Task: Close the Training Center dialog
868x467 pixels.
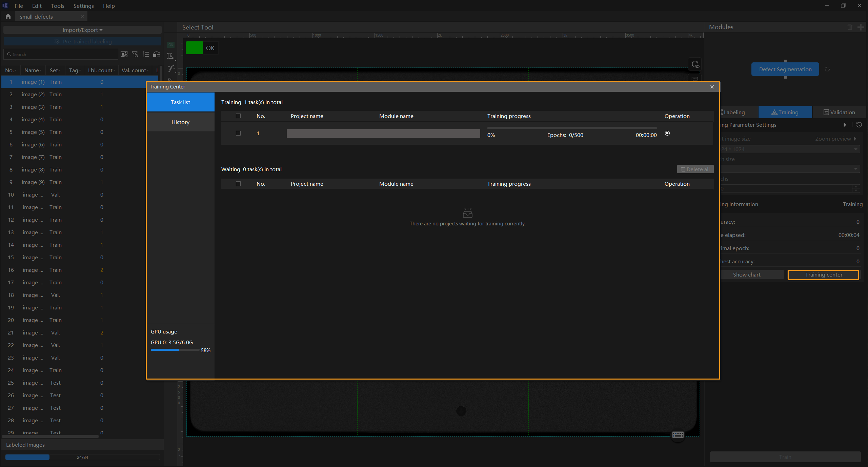Action: click(712, 87)
